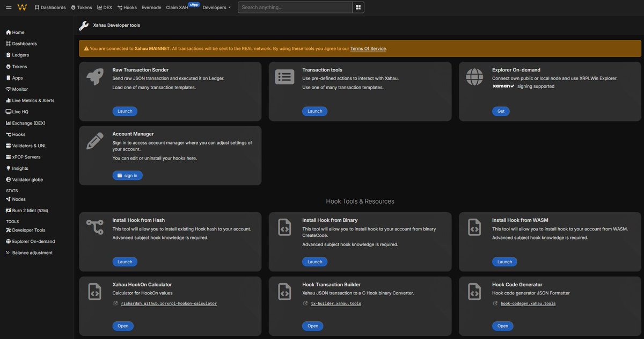Viewport: 644px width, 339px height.
Task: Click the file-code icon of Install Hook from WASM
Action: point(474,227)
